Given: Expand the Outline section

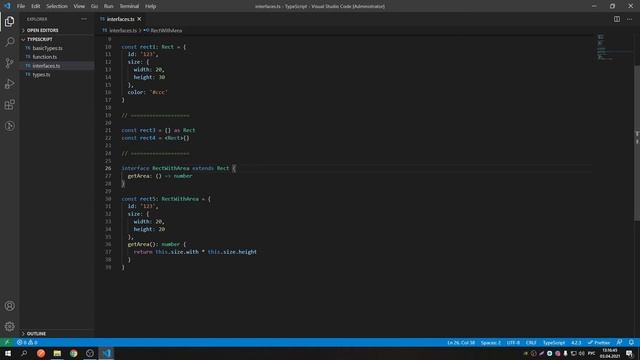Looking at the screenshot, I should pos(36,333).
